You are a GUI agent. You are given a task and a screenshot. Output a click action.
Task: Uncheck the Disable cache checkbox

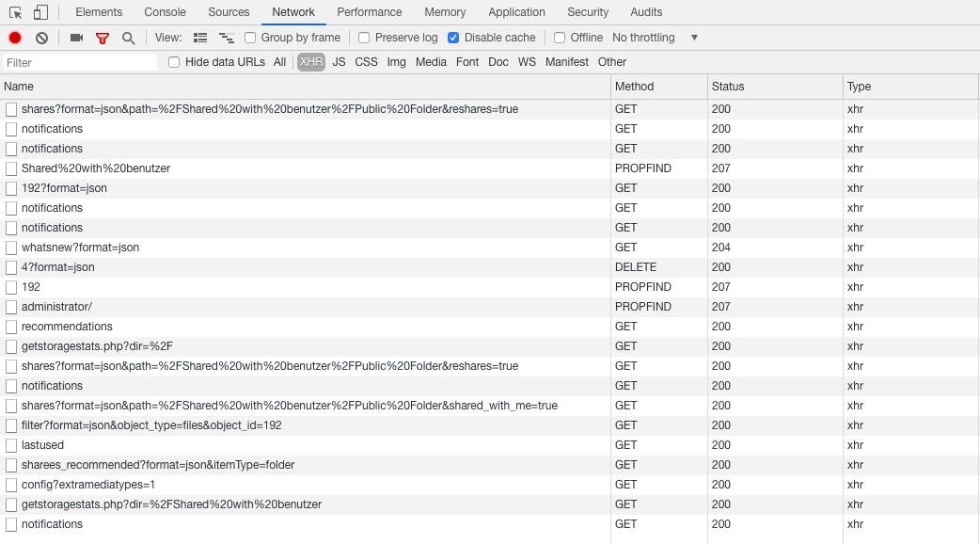pos(453,39)
